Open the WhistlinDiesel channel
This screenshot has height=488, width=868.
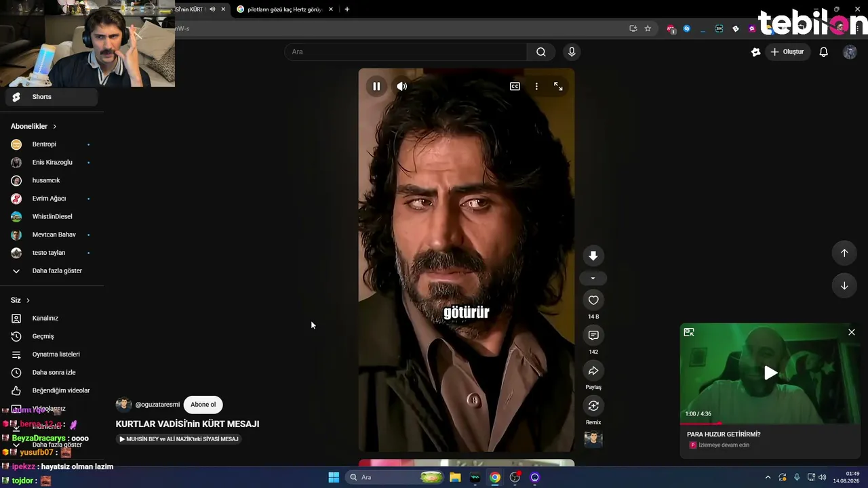coord(52,216)
